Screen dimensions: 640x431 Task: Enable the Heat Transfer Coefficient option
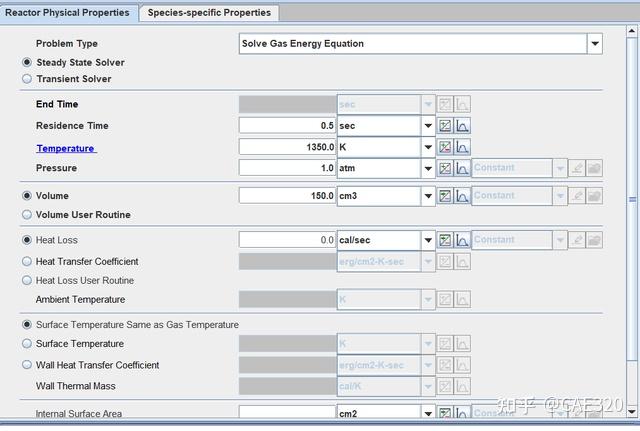tap(26, 261)
